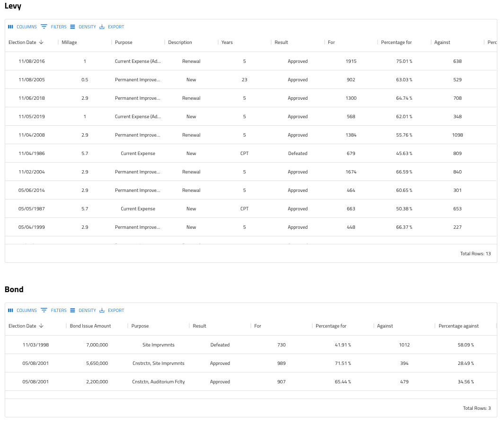504x424 pixels.
Task: Open Columns selector in Levy table
Action: coord(22,27)
